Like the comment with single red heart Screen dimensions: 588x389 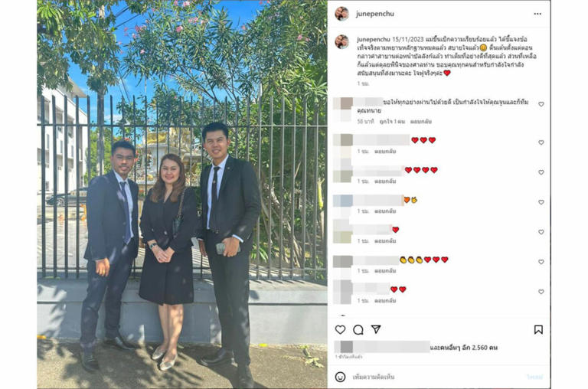point(541,232)
